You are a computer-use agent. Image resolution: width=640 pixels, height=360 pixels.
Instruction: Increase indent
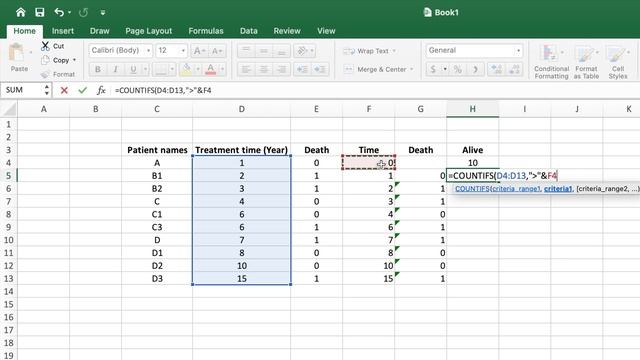coord(320,69)
